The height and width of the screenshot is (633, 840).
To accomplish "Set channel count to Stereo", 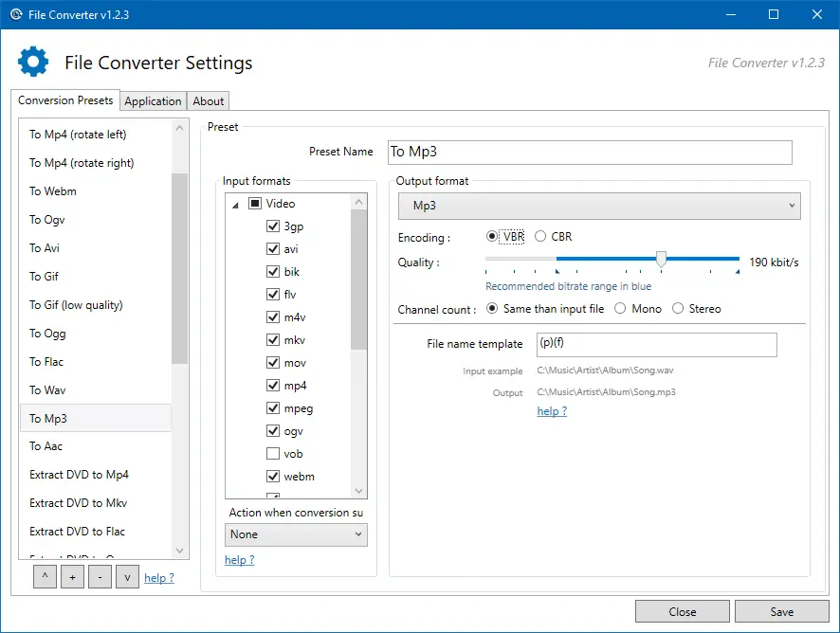I will (x=678, y=308).
